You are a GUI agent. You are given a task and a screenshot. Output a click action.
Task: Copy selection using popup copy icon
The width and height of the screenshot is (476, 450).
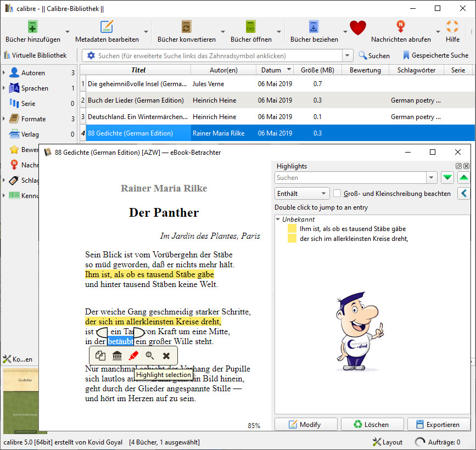[x=100, y=356]
